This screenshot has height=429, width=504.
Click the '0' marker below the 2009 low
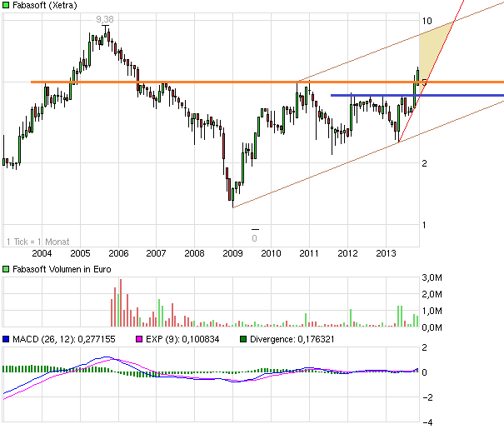(255, 238)
